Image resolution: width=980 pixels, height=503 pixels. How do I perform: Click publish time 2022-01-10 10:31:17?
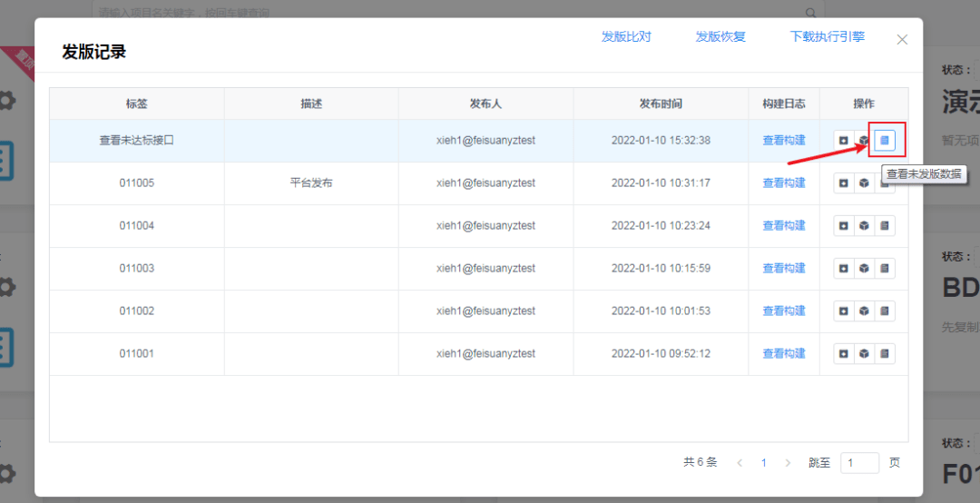pyautogui.click(x=661, y=183)
